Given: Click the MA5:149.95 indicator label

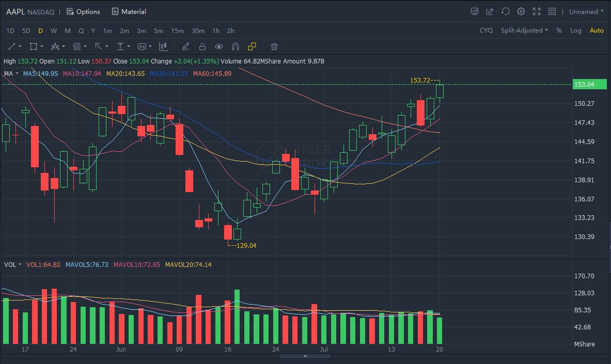Looking at the screenshot, I should point(40,73).
